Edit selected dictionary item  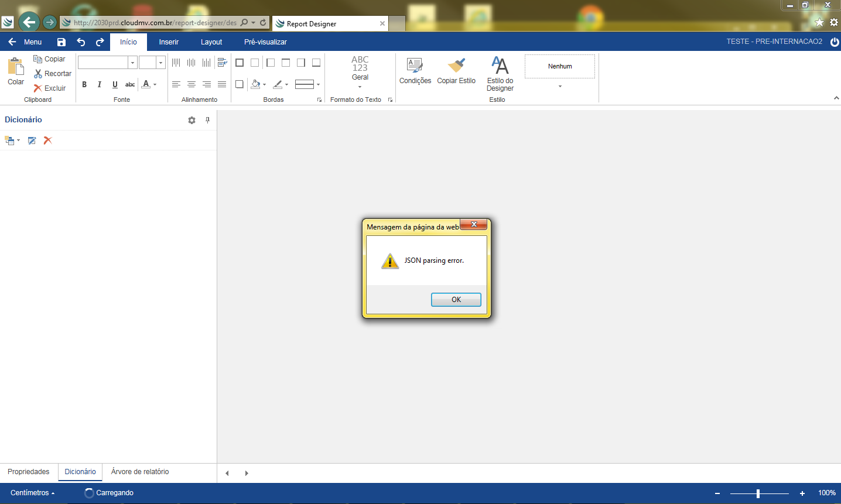pyautogui.click(x=32, y=140)
